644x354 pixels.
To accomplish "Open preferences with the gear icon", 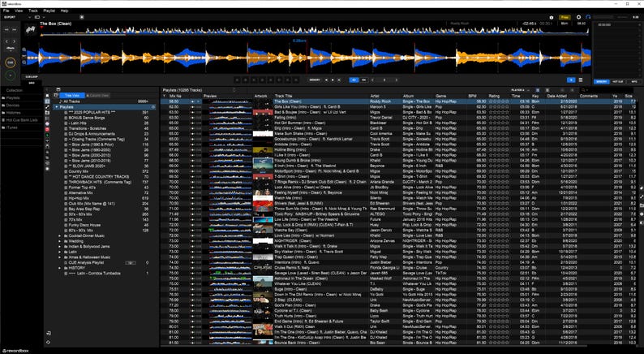I will 578,17.
